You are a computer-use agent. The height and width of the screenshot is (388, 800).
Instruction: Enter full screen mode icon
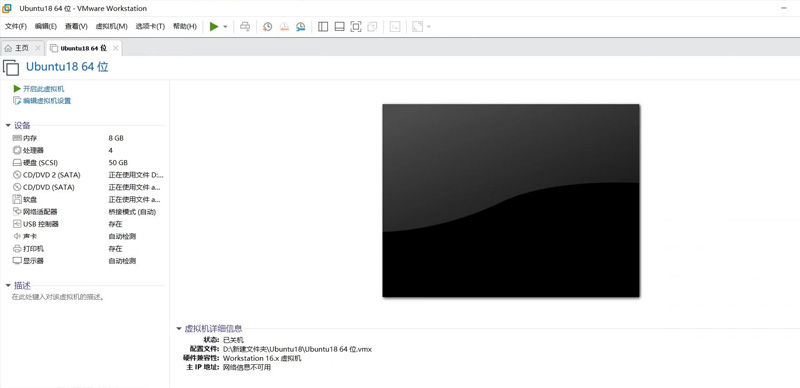(x=356, y=27)
